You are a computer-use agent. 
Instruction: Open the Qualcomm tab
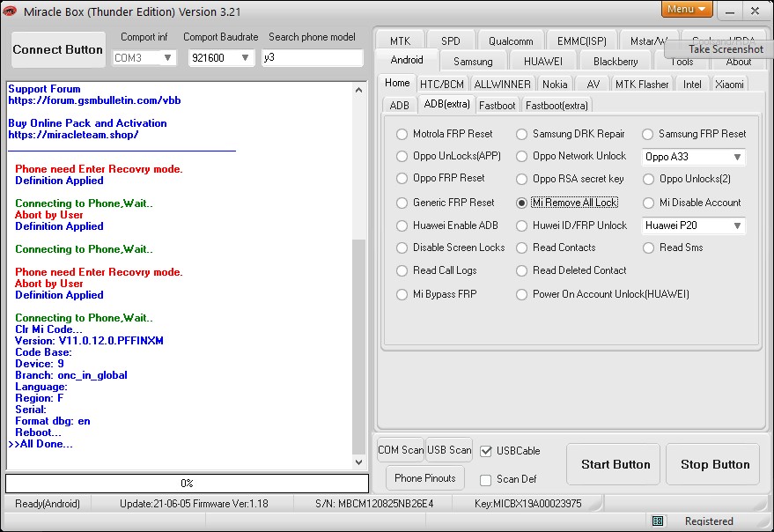(511, 41)
